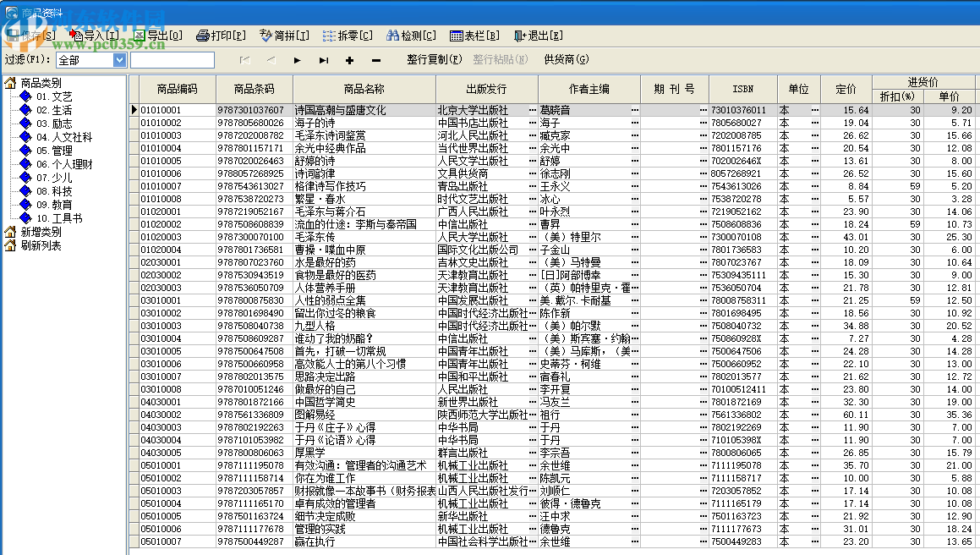Click the 作者主编 column header
Viewport: 980px width, 555px height.
pyautogui.click(x=589, y=90)
